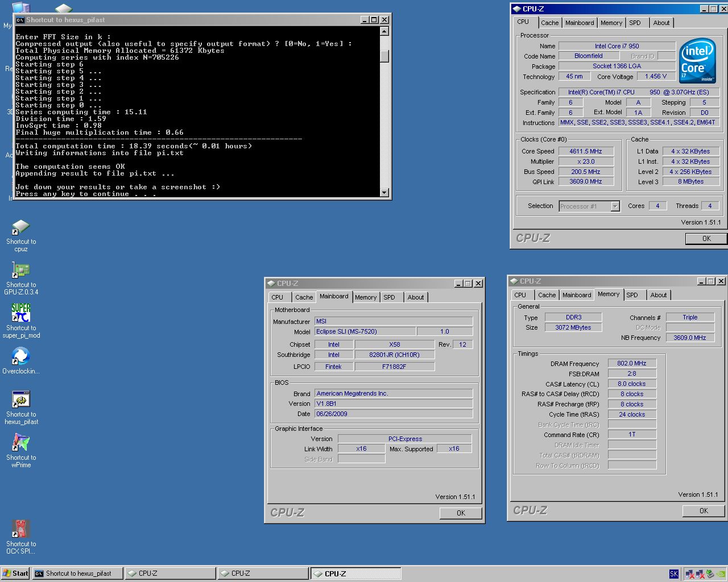Click console scrollbar down arrow
The width and height of the screenshot is (728, 582).
(384, 193)
